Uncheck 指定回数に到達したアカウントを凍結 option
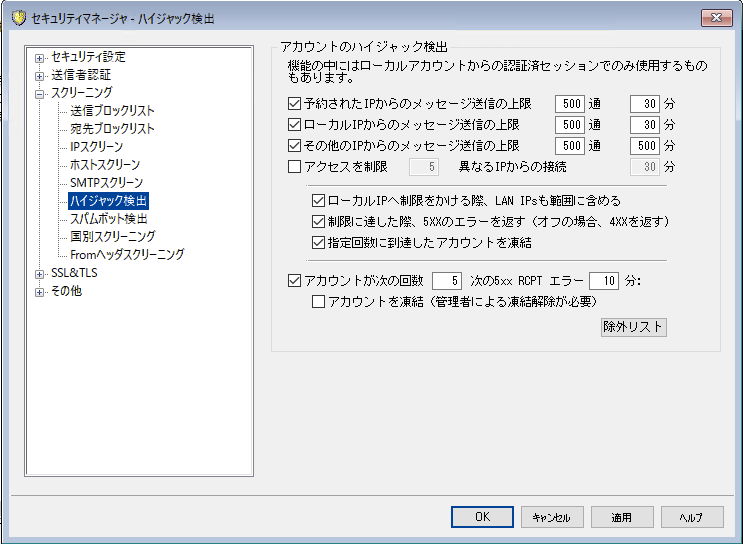743x544 pixels. (319, 242)
